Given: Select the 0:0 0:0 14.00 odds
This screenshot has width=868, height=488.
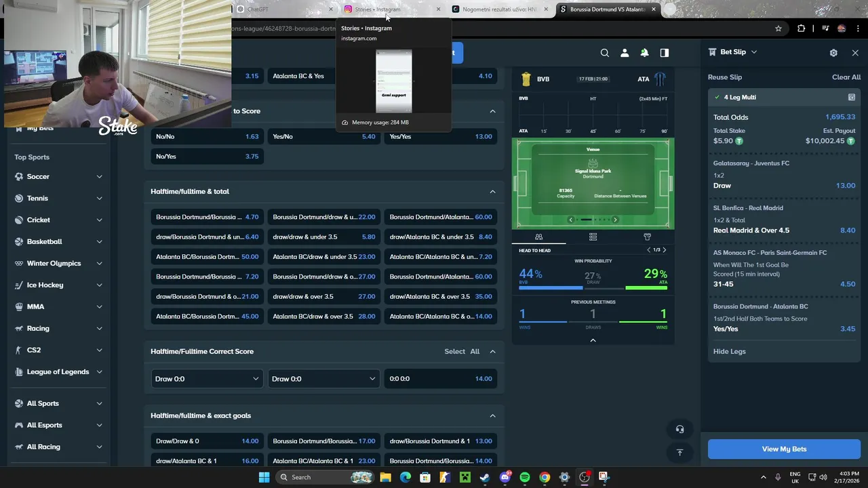Looking at the screenshot, I should 441,379.
